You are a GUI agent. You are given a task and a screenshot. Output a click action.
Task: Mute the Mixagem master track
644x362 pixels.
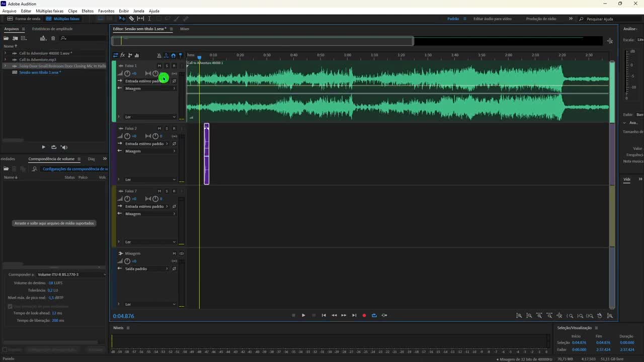(174, 253)
